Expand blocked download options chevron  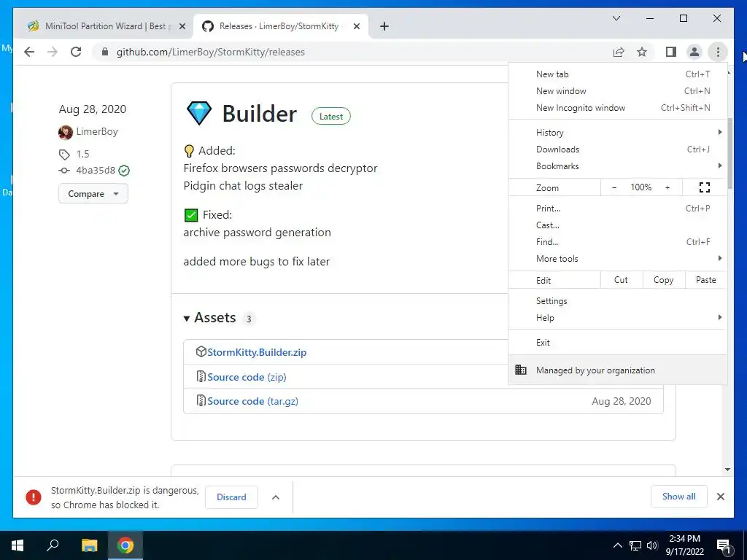pyautogui.click(x=275, y=497)
